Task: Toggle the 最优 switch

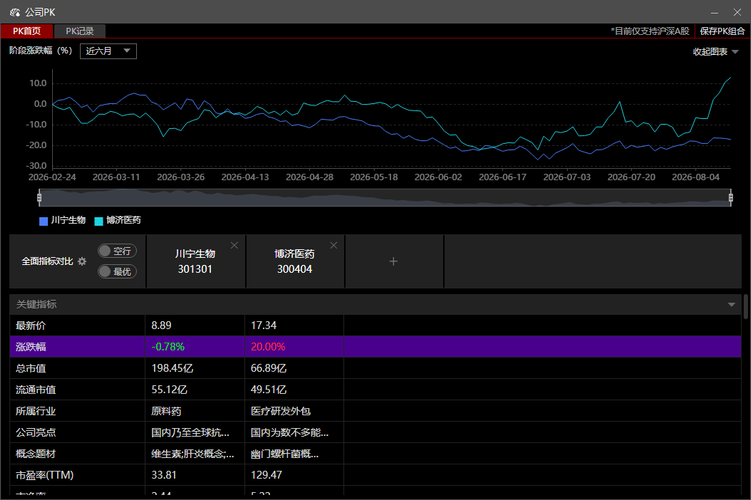Action: 117,272
